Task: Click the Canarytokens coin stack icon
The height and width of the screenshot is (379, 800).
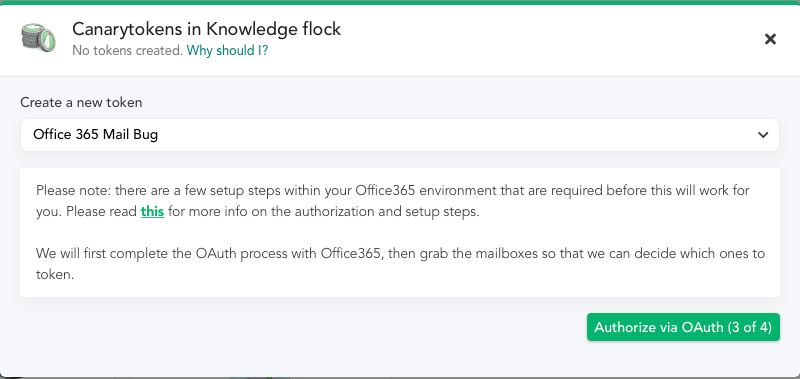Action: click(x=37, y=38)
